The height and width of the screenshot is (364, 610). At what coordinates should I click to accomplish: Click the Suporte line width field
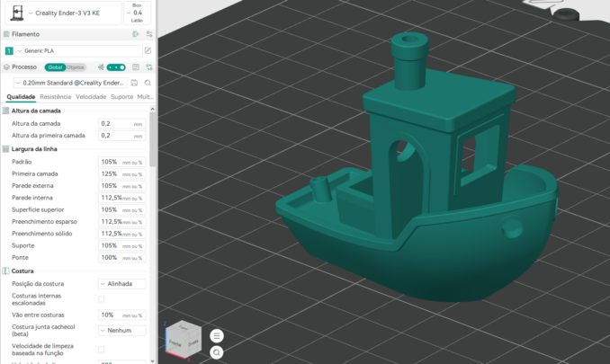point(121,245)
